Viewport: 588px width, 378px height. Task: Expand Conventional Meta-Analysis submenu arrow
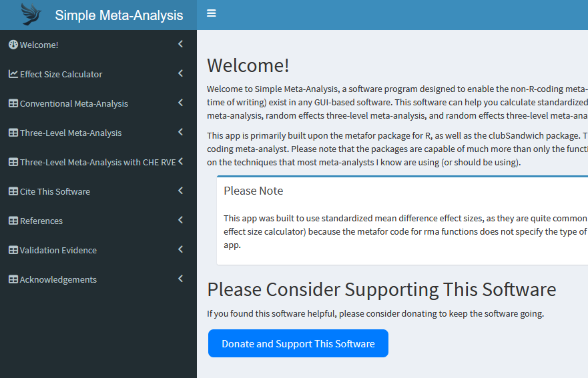point(180,103)
